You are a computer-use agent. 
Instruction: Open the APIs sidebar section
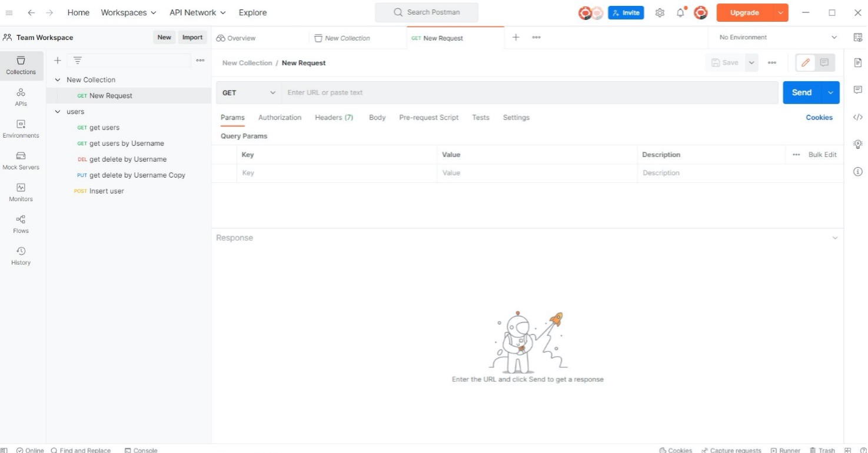pos(21,97)
